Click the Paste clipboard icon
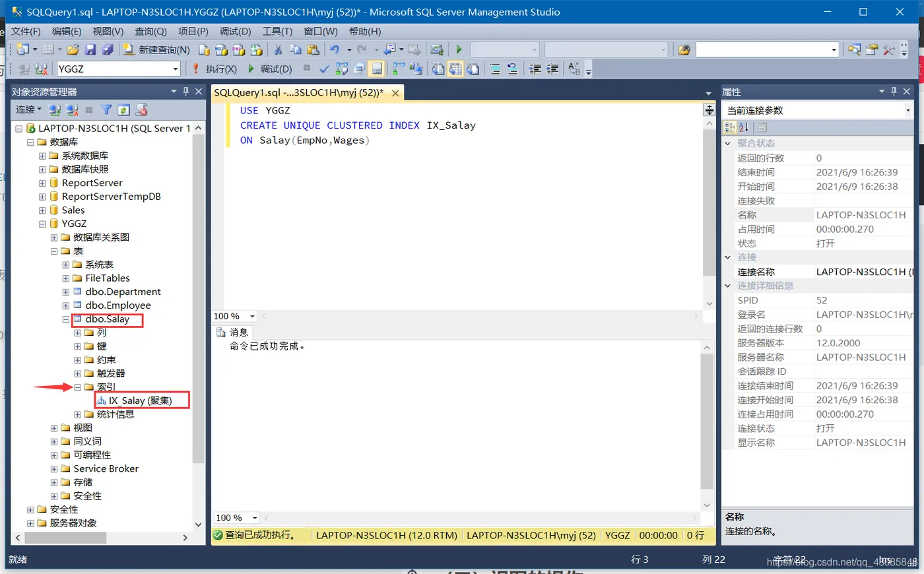Image resolution: width=924 pixels, height=574 pixels. [x=313, y=49]
